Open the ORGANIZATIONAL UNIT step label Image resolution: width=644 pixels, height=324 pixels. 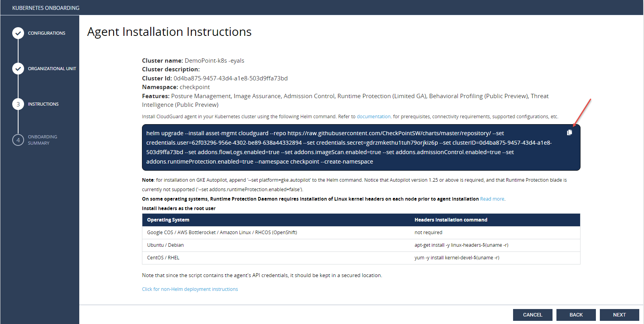tap(52, 69)
